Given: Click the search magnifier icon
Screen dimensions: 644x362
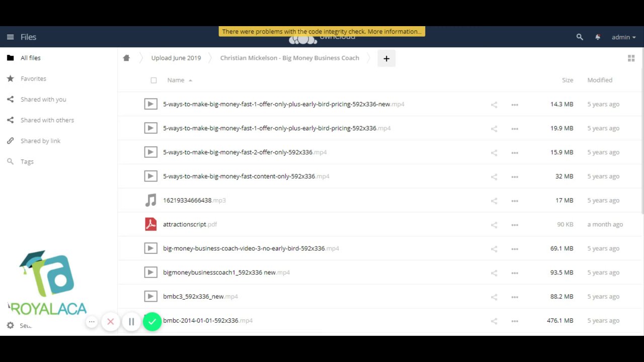Looking at the screenshot, I should pyautogui.click(x=580, y=37).
